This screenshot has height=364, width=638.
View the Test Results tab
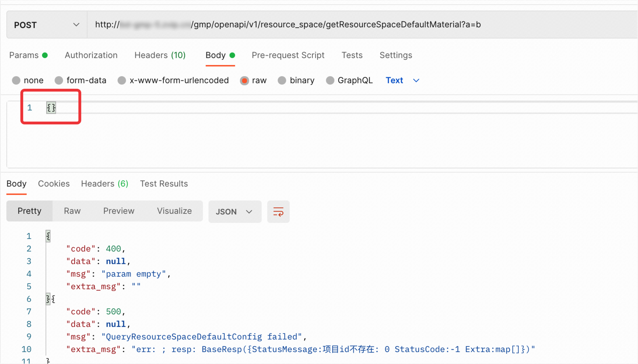click(164, 184)
